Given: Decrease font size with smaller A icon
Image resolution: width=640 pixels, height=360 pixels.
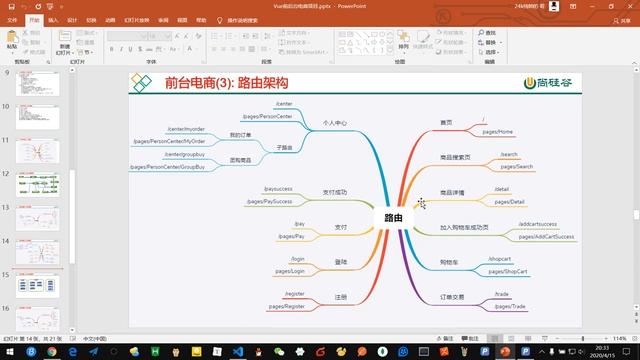Looking at the screenshot, I should pyautogui.click(x=186, y=36).
